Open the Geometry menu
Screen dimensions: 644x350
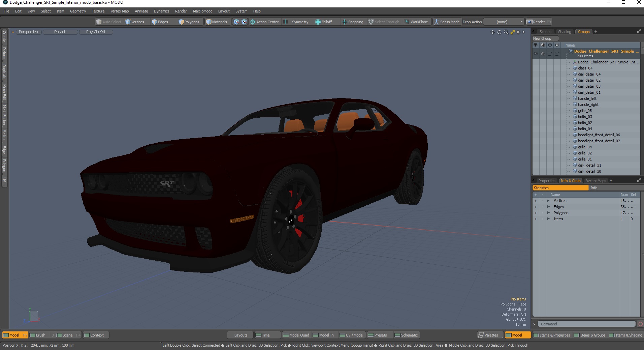click(x=78, y=11)
